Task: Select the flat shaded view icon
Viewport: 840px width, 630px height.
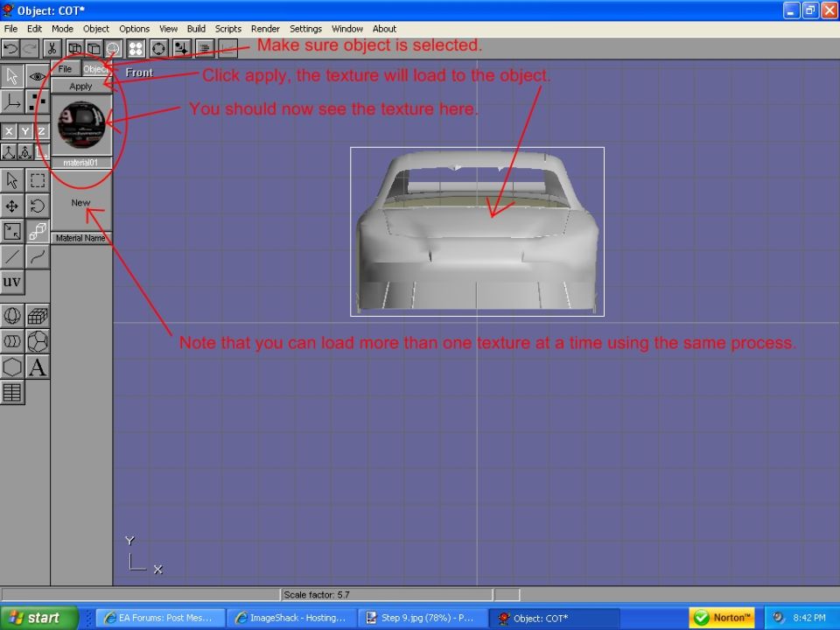Action: 94,49
